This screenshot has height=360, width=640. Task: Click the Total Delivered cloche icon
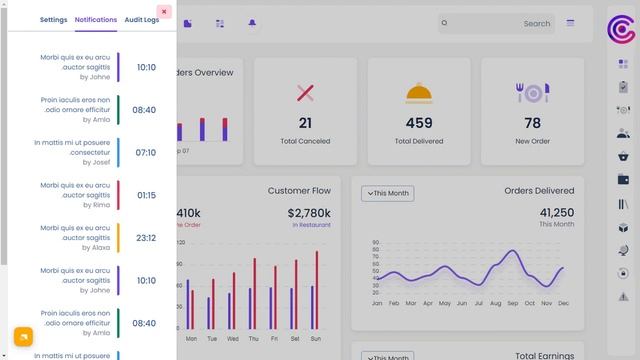tap(419, 93)
